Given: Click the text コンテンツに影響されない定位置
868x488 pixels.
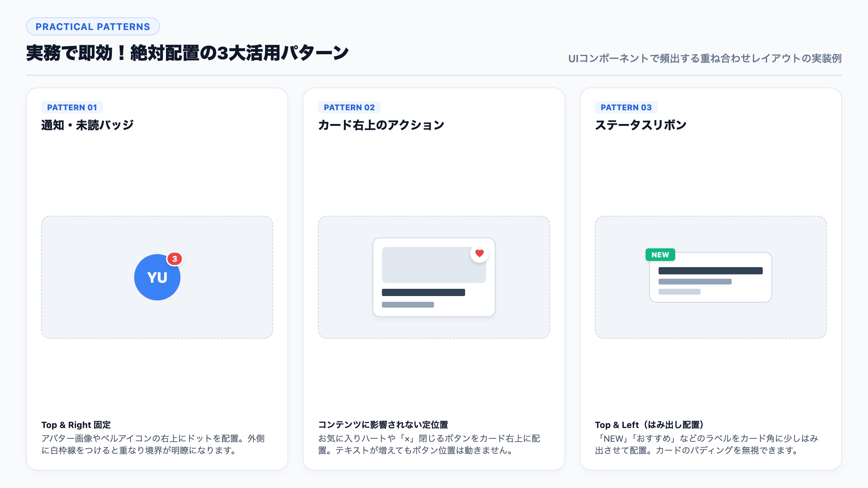Looking at the screenshot, I should click(x=383, y=425).
